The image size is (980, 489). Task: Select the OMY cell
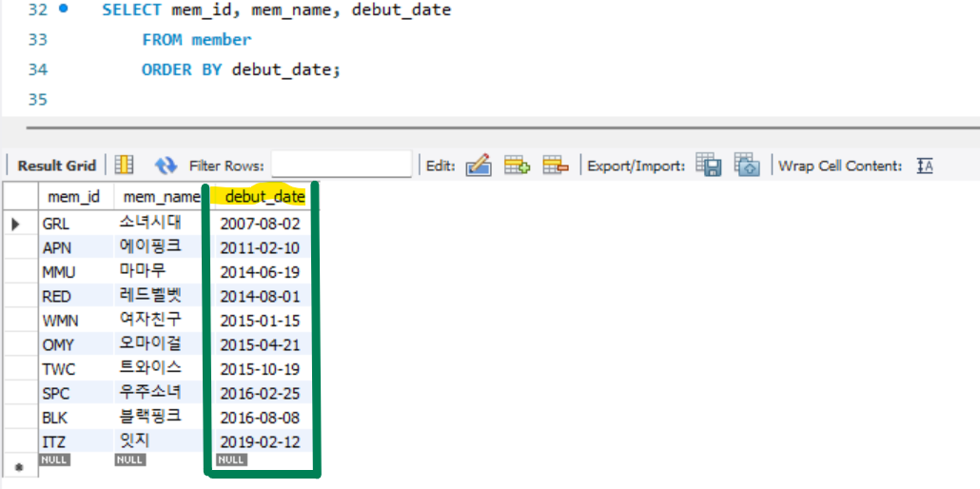click(76, 345)
